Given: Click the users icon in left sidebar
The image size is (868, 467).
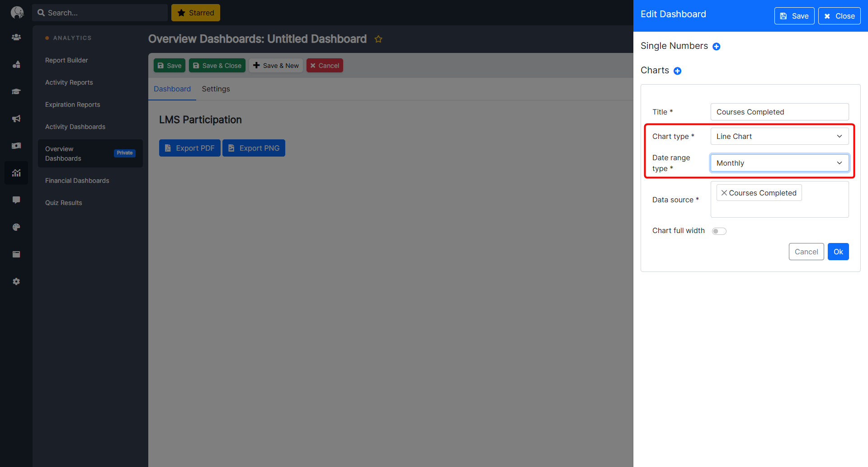Looking at the screenshot, I should click(16, 37).
